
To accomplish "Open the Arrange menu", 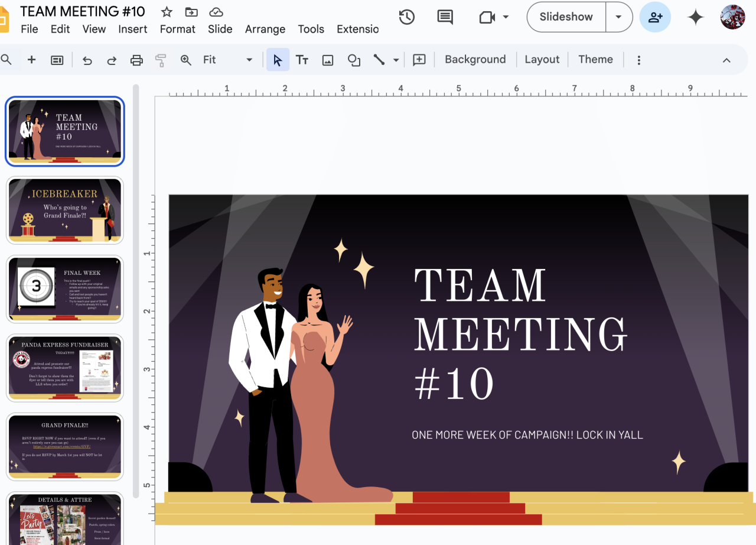I will [x=265, y=29].
